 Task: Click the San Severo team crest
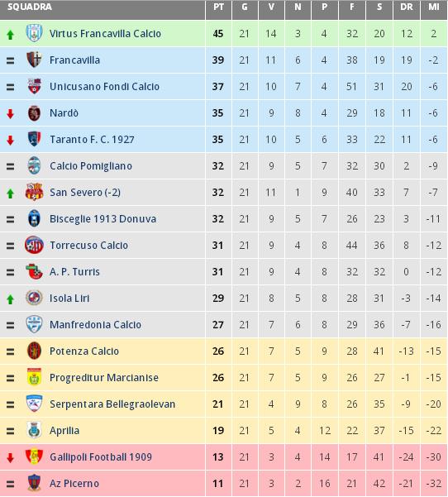pos(34,192)
